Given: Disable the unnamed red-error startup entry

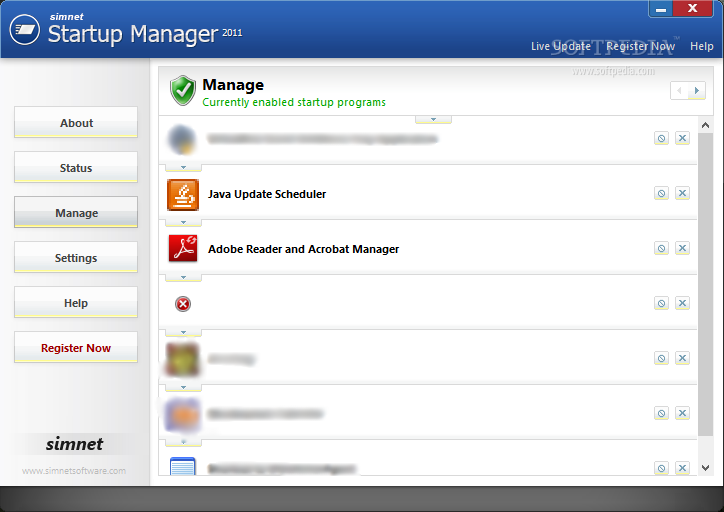Looking at the screenshot, I should point(661,303).
